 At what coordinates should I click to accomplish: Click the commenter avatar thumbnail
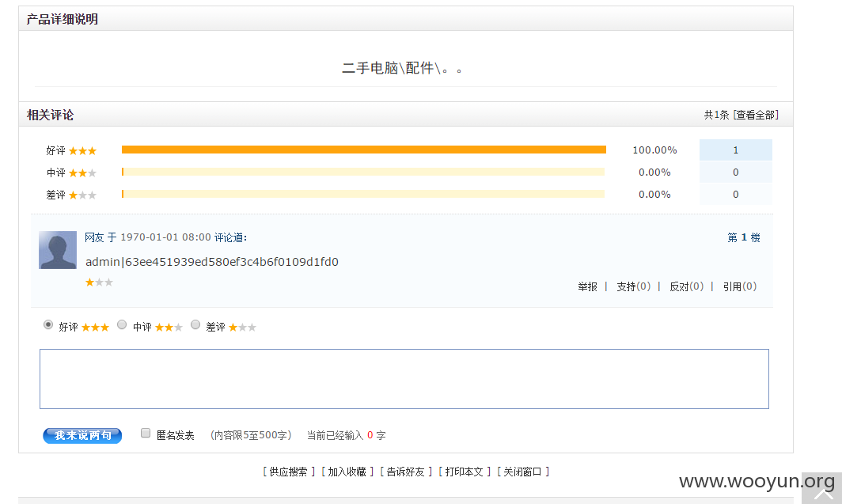(x=58, y=250)
